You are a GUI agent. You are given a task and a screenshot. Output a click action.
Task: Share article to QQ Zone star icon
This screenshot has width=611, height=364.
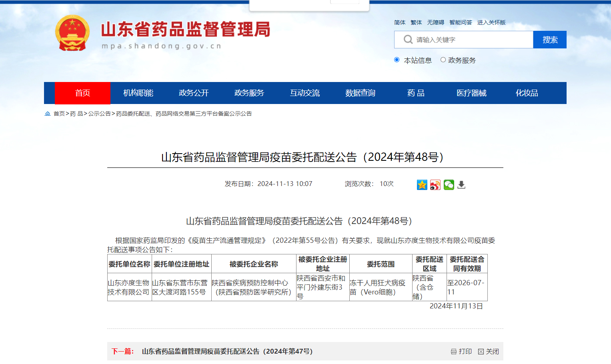[422, 185]
